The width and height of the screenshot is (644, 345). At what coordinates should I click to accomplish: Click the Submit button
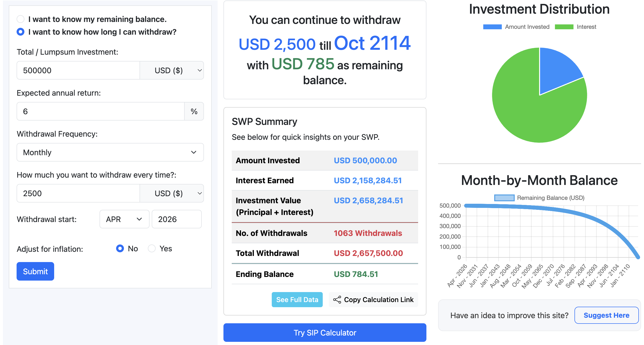pyautogui.click(x=35, y=271)
